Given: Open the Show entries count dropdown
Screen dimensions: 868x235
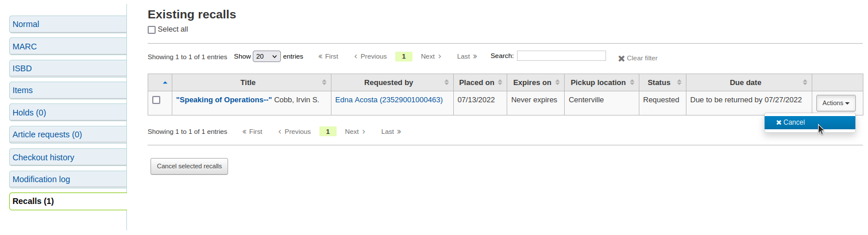Looking at the screenshot, I should pyautogui.click(x=267, y=56).
